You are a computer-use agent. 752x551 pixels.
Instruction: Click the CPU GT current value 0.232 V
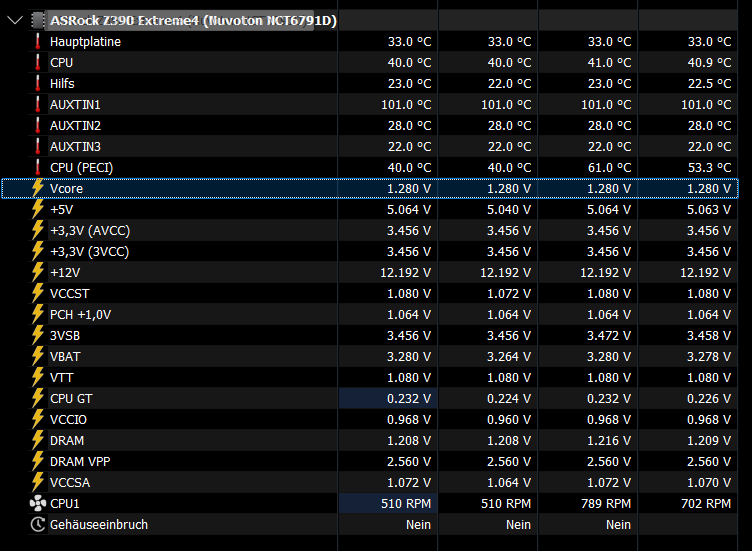[409, 399]
